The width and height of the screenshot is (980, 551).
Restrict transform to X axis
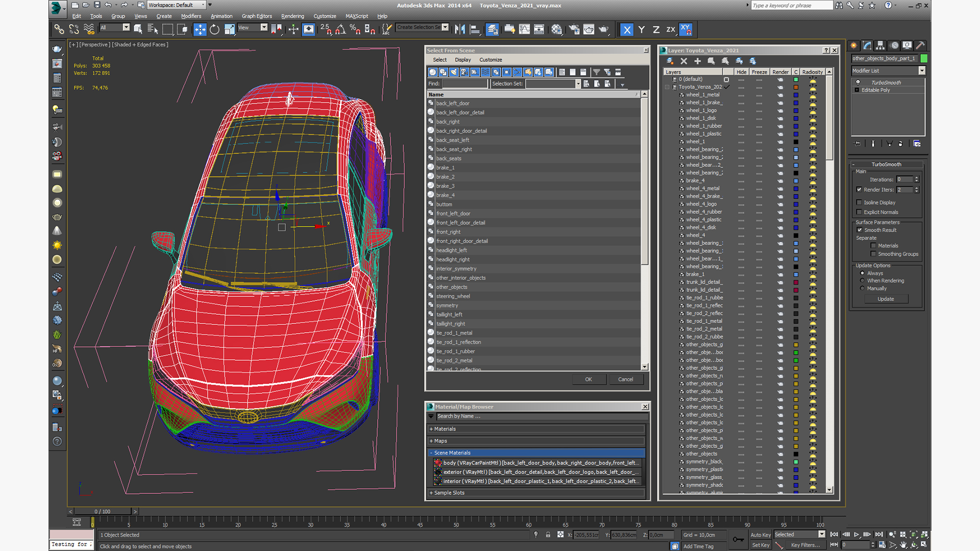coord(627,30)
